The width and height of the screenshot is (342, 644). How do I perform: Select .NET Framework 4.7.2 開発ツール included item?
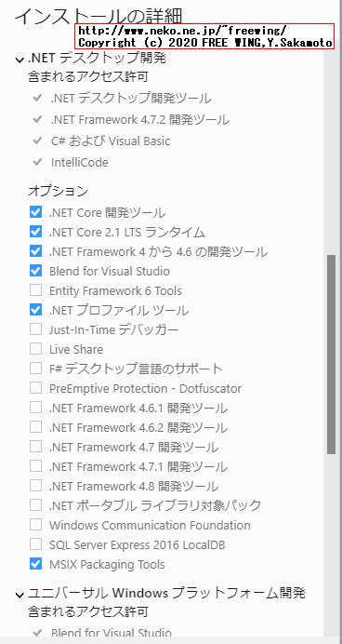[x=140, y=120]
